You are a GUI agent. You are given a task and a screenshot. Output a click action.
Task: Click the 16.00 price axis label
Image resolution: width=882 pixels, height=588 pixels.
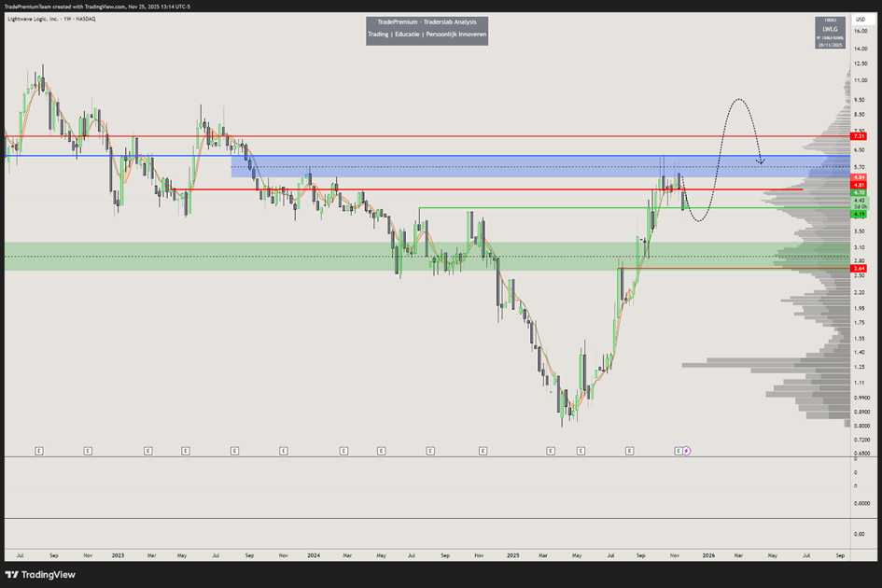click(x=861, y=31)
